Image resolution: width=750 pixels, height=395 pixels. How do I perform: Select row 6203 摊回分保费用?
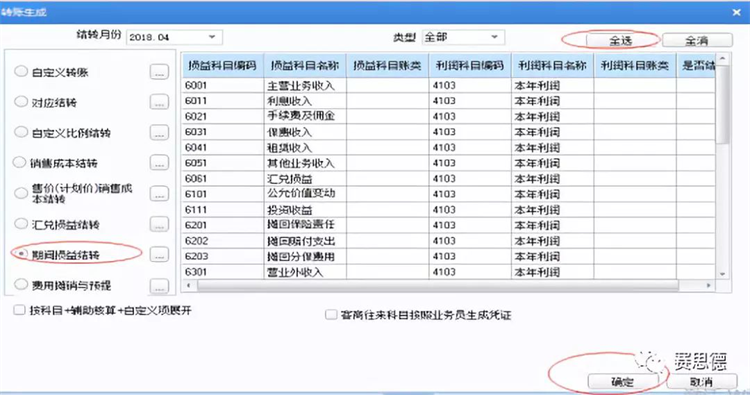tap(449, 256)
